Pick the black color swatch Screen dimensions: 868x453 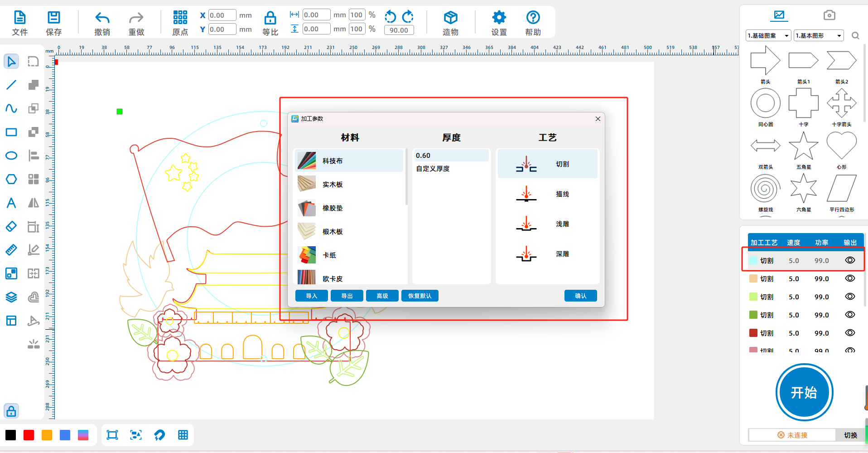(11, 435)
